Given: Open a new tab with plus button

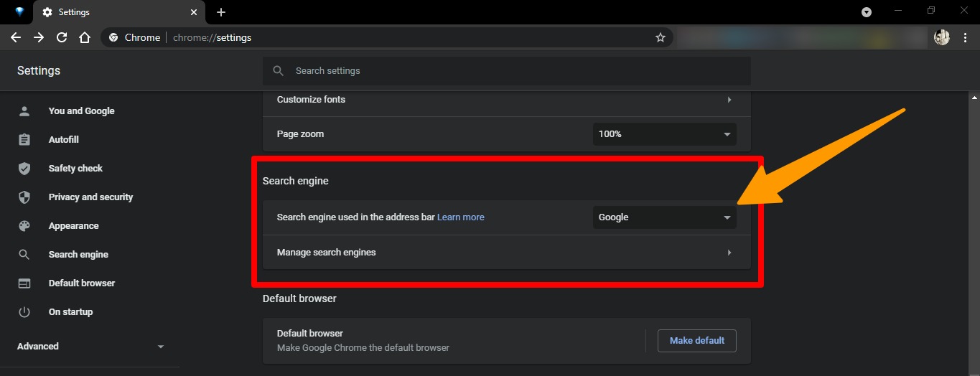Looking at the screenshot, I should pyautogui.click(x=221, y=12).
